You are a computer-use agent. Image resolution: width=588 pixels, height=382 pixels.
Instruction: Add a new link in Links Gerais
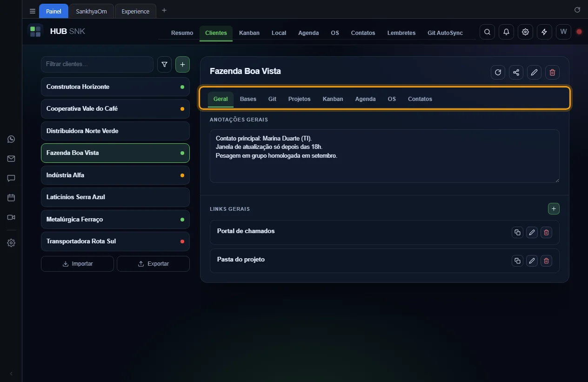[x=554, y=209]
